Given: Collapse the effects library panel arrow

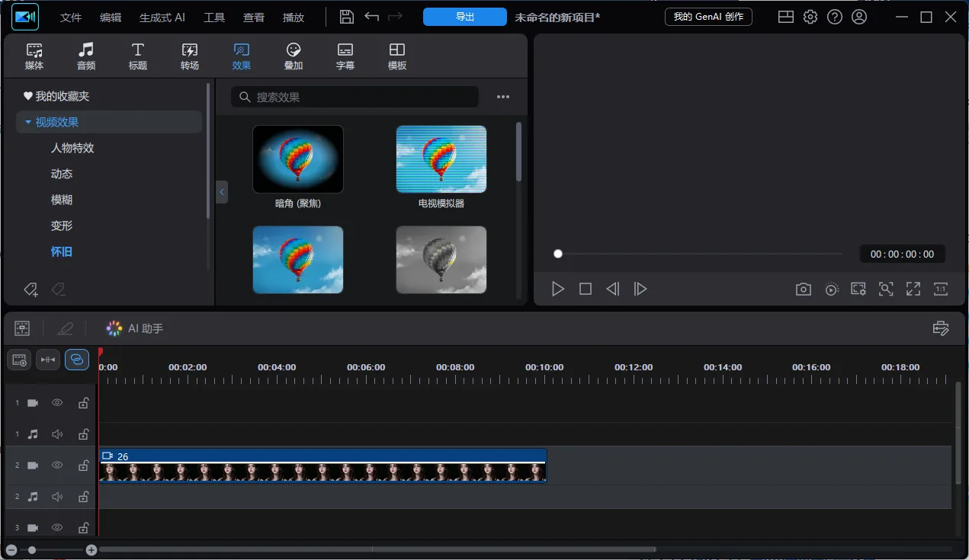Looking at the screenshot, I should point(222,191).
